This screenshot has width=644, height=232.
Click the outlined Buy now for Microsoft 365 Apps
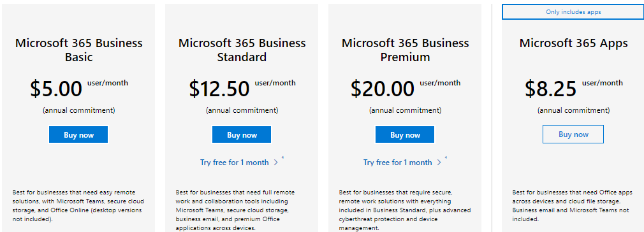tap(573, 134)
